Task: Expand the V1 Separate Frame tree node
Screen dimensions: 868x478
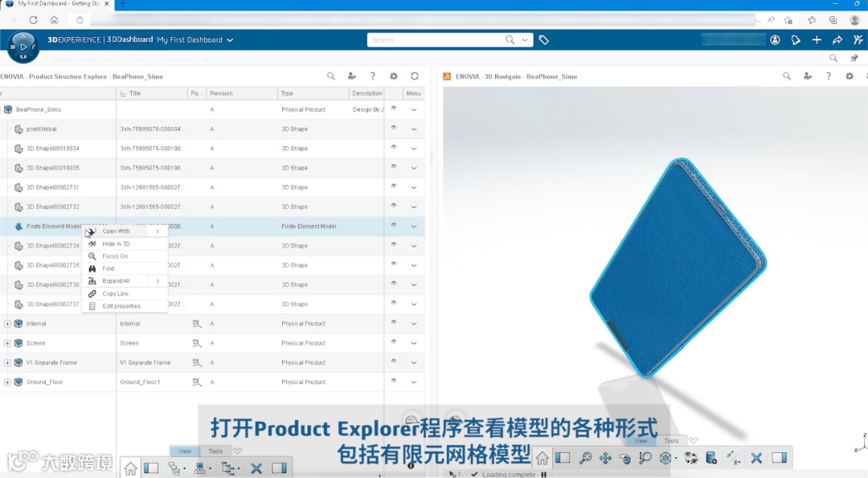Action: pyautogui.click(x=7, y=362)
